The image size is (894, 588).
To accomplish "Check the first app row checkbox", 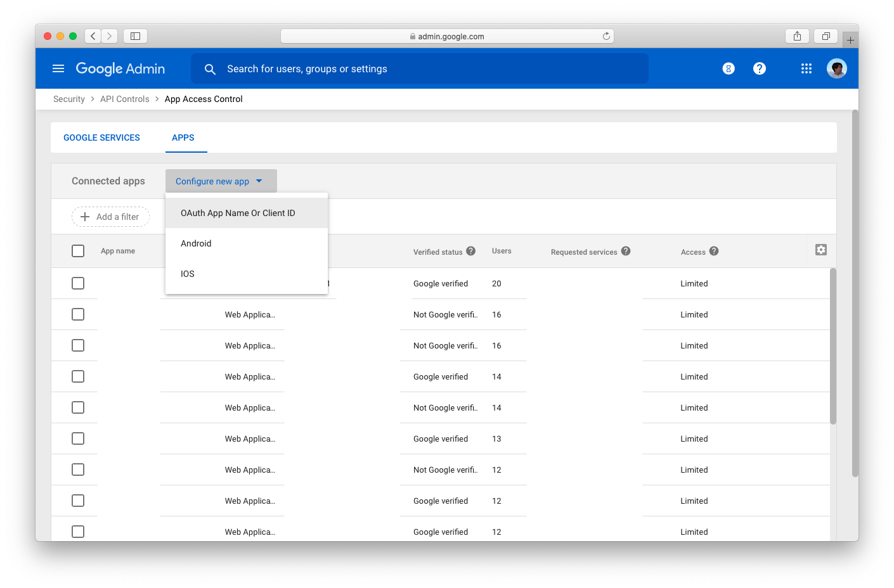I will (x=77, y=283).
